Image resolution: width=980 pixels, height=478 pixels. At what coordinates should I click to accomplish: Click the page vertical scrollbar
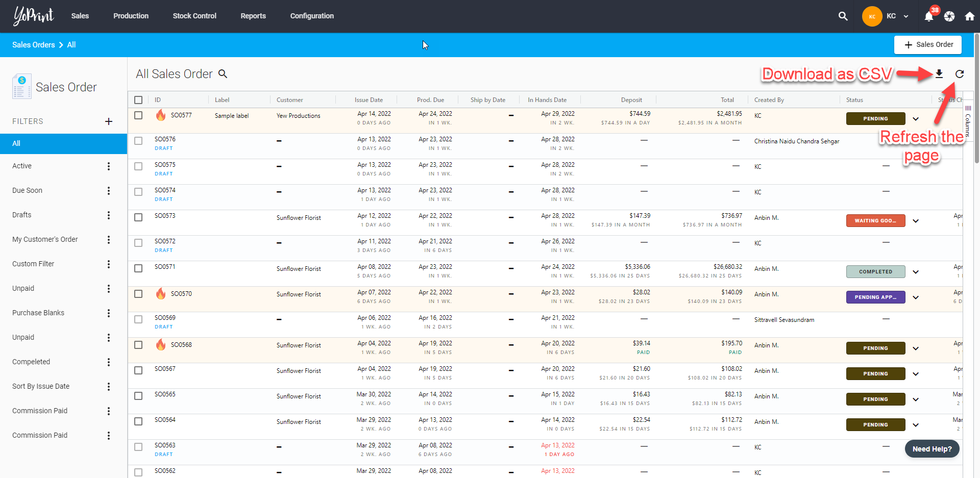point(977,99)
